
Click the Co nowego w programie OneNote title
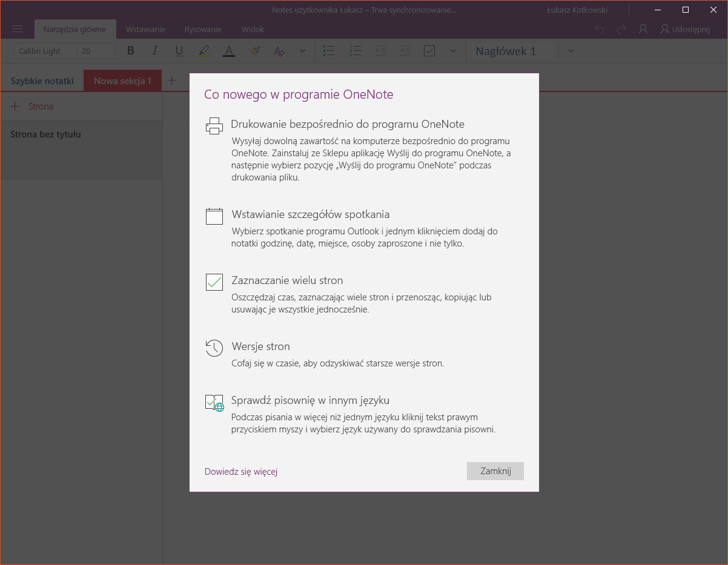click(x=299, y=94)
